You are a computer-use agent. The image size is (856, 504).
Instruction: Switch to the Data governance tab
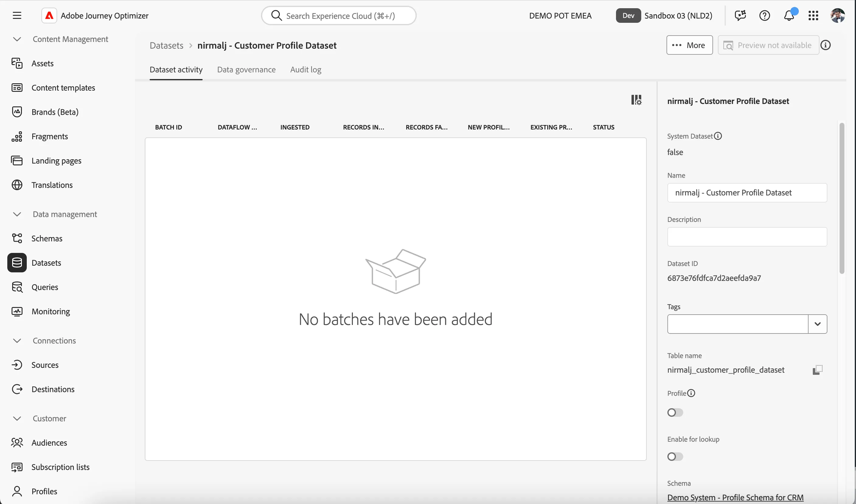pyautogui.click(x=246, y=70)
